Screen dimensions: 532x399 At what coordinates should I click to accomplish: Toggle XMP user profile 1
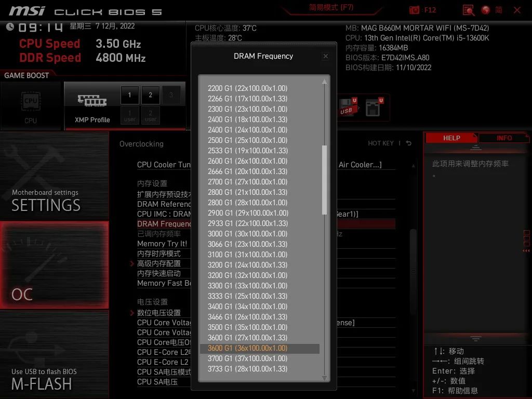tap(129, 115)
